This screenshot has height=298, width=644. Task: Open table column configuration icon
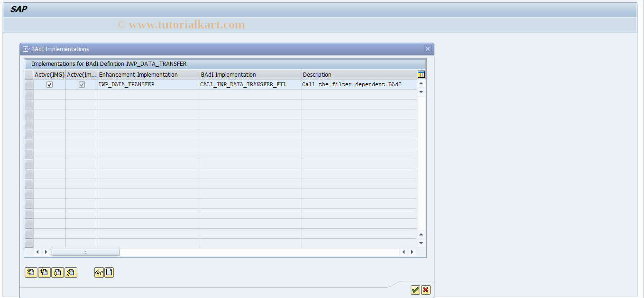click(x=421, y=74)
